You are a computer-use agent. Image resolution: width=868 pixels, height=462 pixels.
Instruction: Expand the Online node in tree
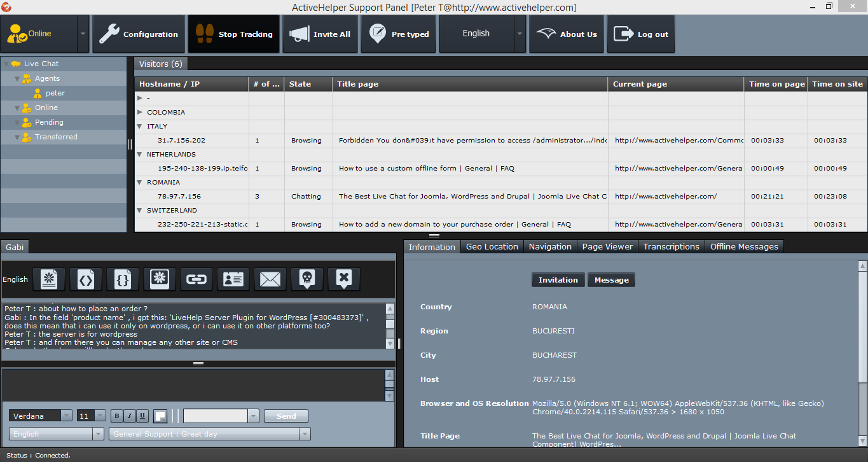pos(17,108)
